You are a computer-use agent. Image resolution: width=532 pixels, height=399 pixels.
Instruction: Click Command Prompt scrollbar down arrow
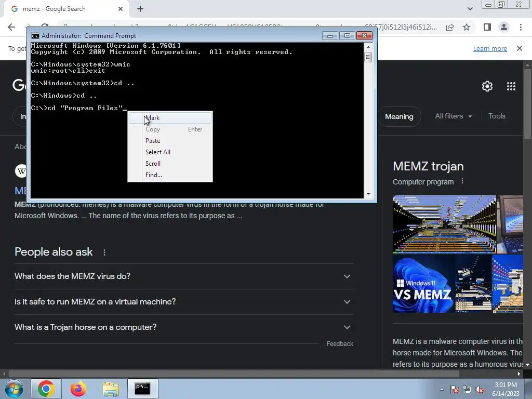(368, 194)
